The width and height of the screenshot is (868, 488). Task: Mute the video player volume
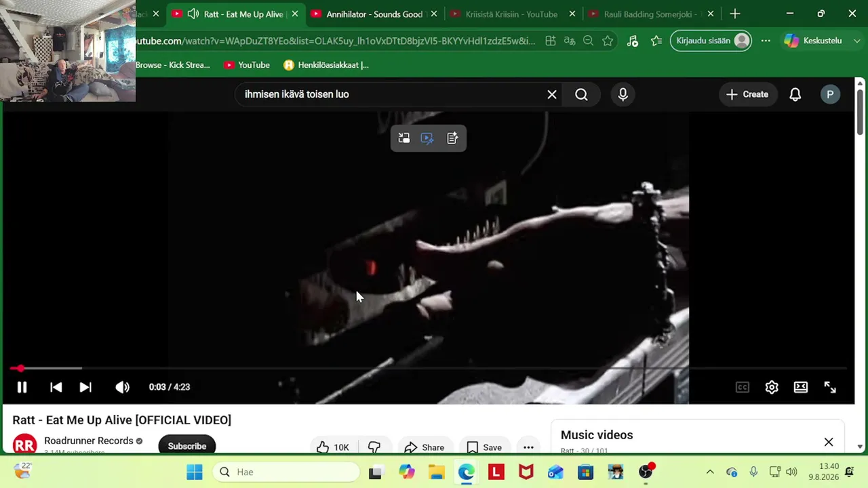(122, 387)
